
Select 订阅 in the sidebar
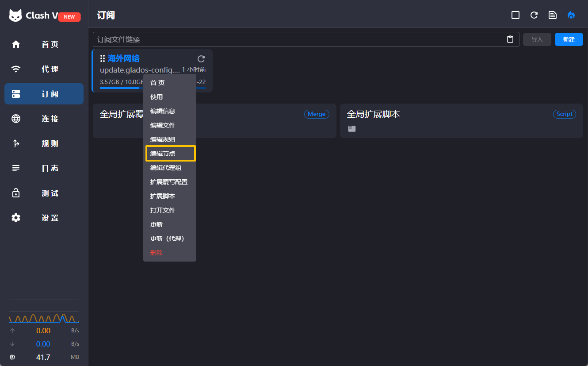click(44, 94)
